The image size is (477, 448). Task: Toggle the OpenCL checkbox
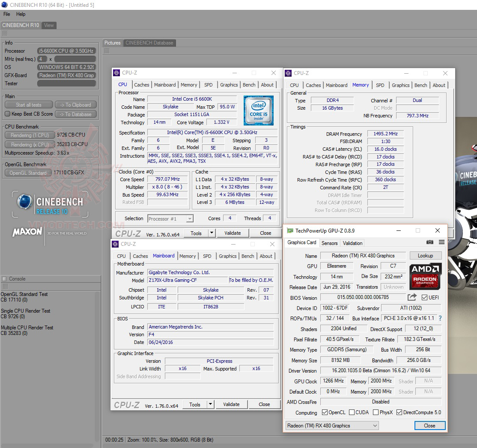tap(325, 412)
